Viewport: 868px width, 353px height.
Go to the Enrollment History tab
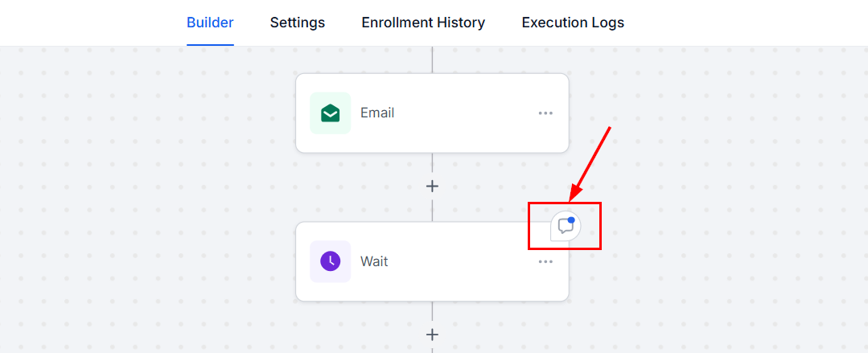423,23
